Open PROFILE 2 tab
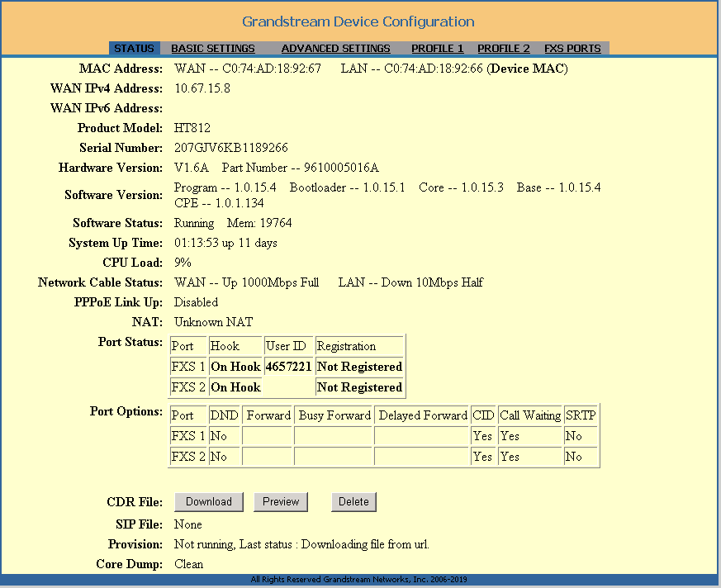Viewport: 721px width, 588px height. [x=504, y=48]
